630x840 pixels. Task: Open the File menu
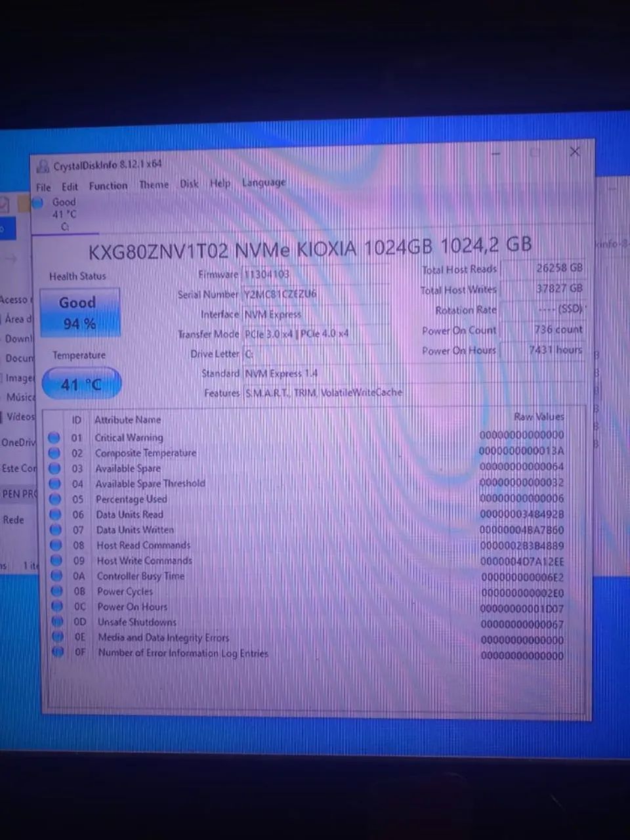point(43,187)
